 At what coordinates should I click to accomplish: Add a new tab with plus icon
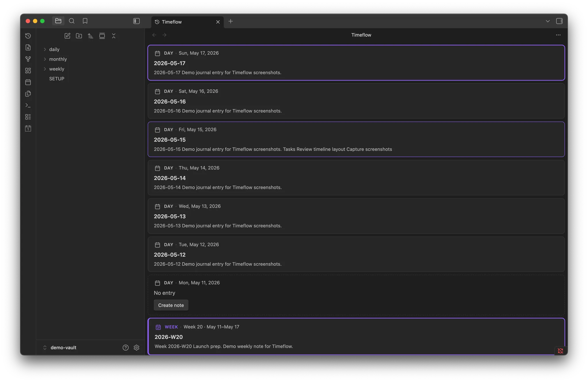tap(231, 21)
